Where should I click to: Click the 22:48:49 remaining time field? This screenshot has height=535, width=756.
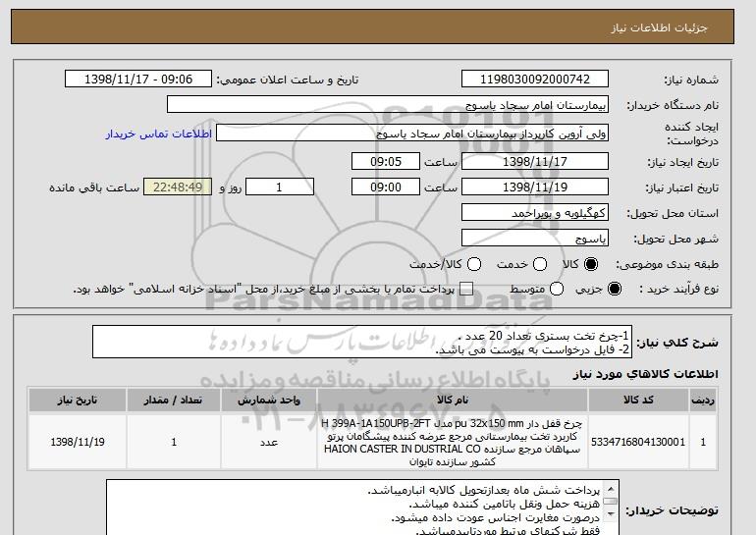tap(178, 187)
